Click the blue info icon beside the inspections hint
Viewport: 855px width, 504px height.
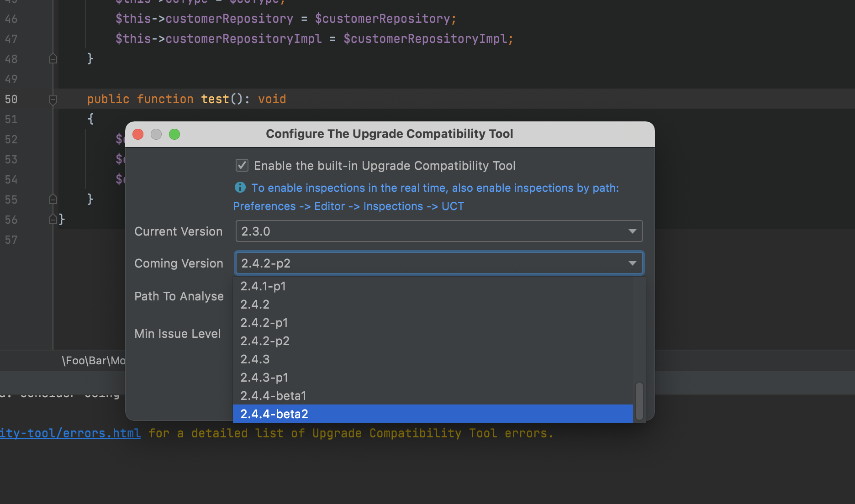click(x=240, y=187)
